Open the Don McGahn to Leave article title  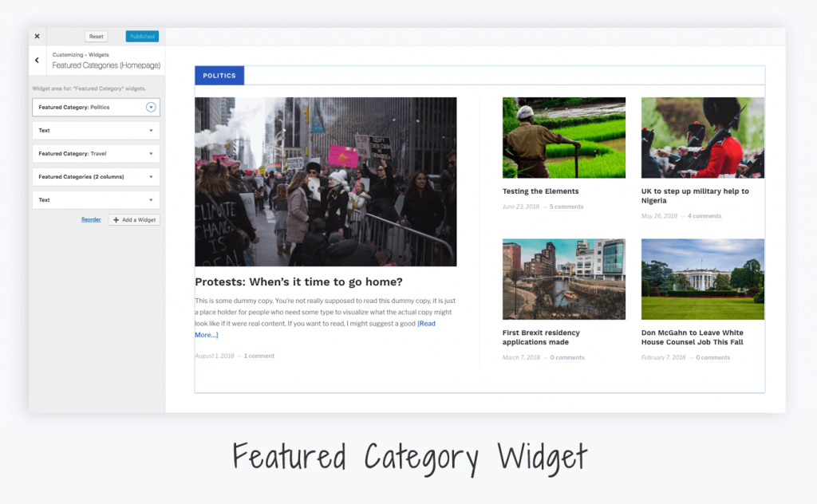693,337
